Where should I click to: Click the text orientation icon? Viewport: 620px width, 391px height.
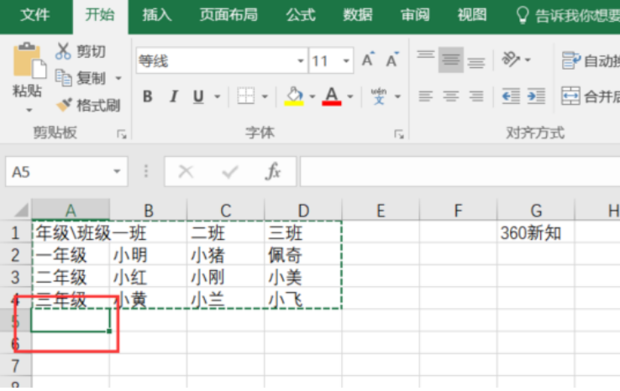510,59
